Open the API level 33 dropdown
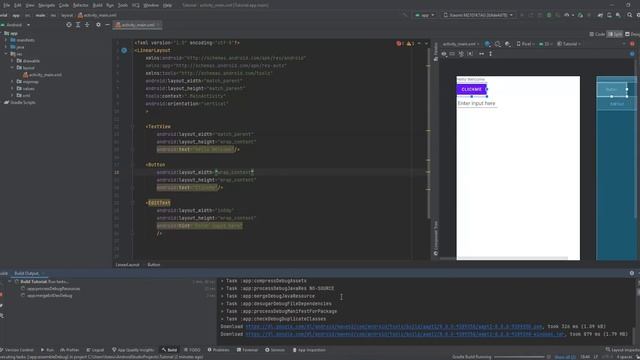Image resolution: width=640 pixels, height=360 pixels. pos(546,44)
